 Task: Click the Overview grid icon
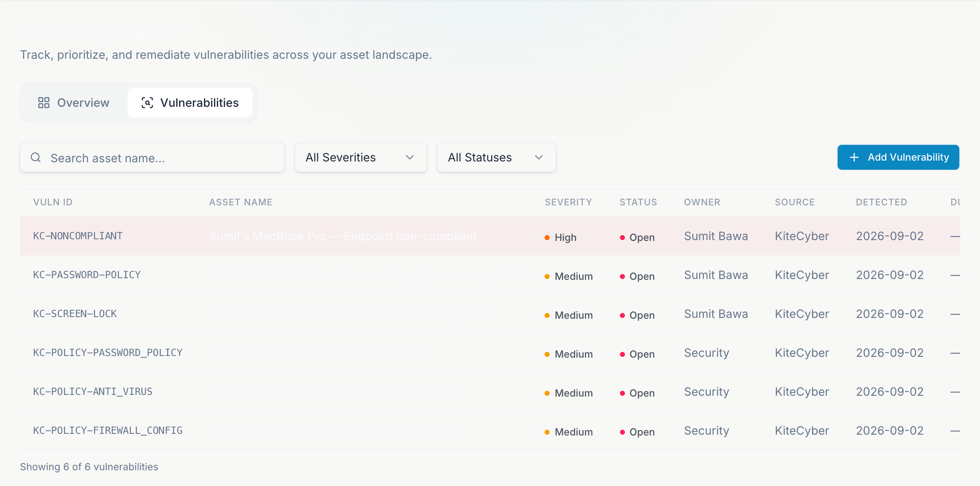pyautogui.click(x=44, y=103)
